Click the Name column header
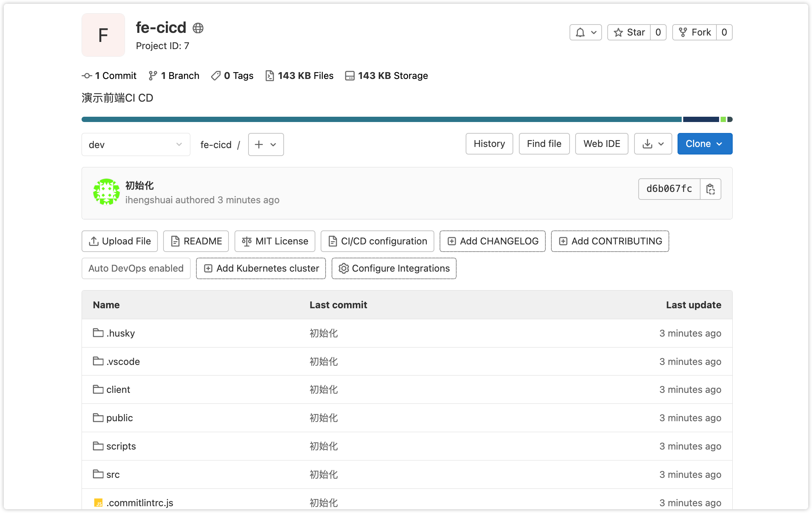 point(106,305)
